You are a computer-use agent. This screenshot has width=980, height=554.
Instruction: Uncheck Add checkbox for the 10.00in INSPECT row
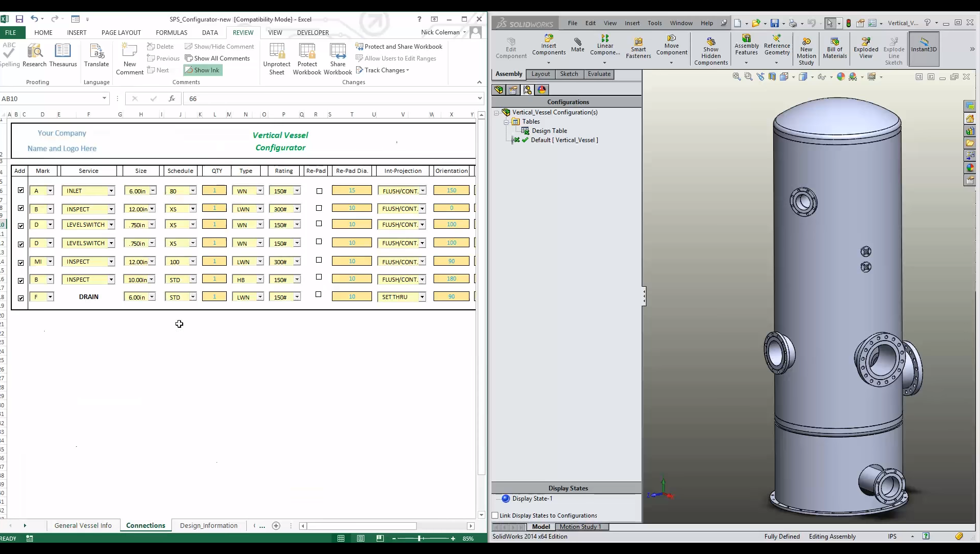coord(21,281)
